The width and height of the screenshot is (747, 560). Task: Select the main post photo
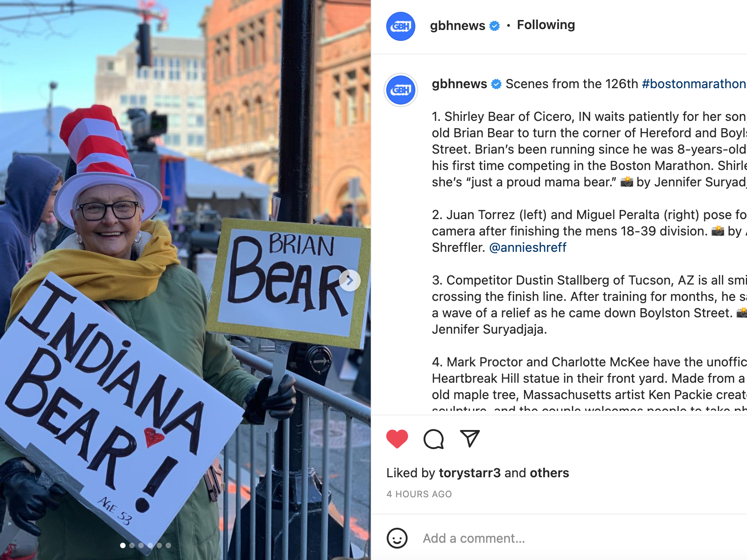point(185,280)
